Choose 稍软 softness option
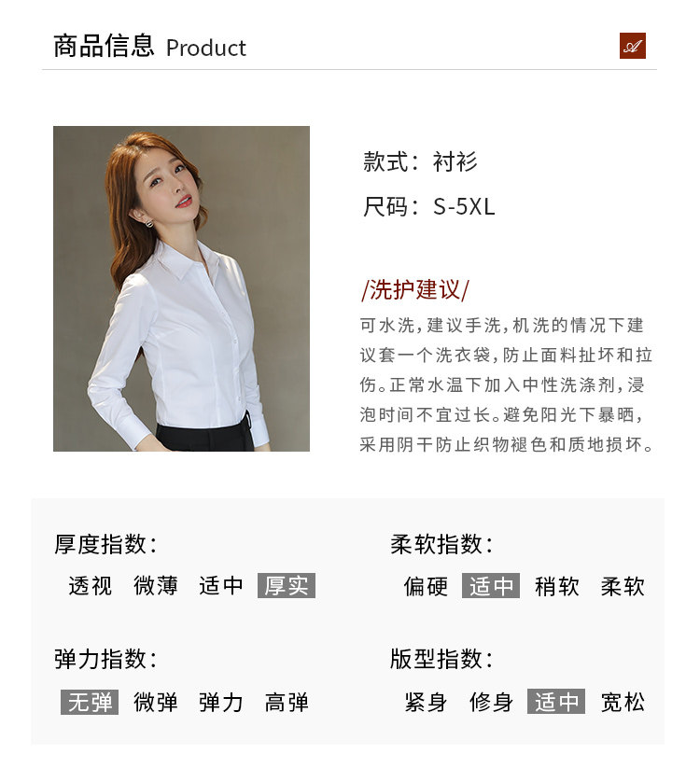Screen dimensions: 700x768 [556, 586]
